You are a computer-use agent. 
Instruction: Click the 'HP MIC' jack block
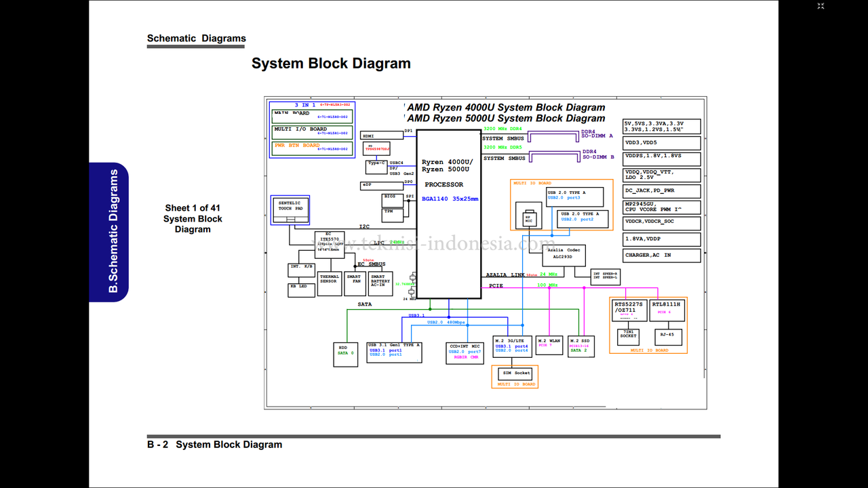point(528,217)
